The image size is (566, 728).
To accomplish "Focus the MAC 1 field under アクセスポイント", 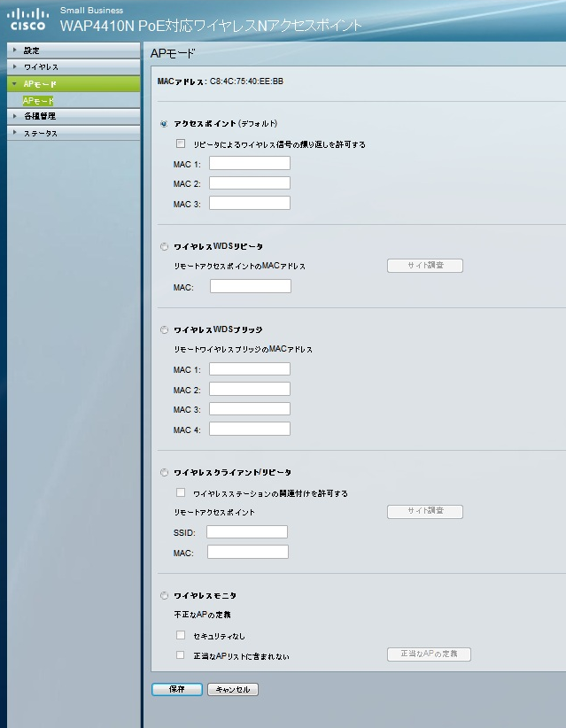I will [249, 163].
